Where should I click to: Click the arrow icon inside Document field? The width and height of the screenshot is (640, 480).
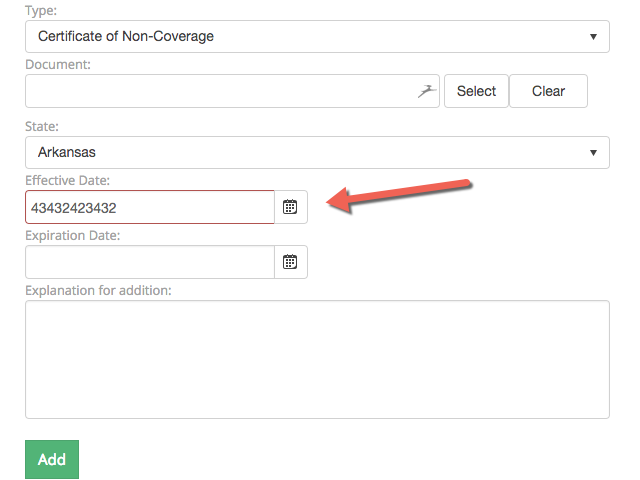[427, 91]
